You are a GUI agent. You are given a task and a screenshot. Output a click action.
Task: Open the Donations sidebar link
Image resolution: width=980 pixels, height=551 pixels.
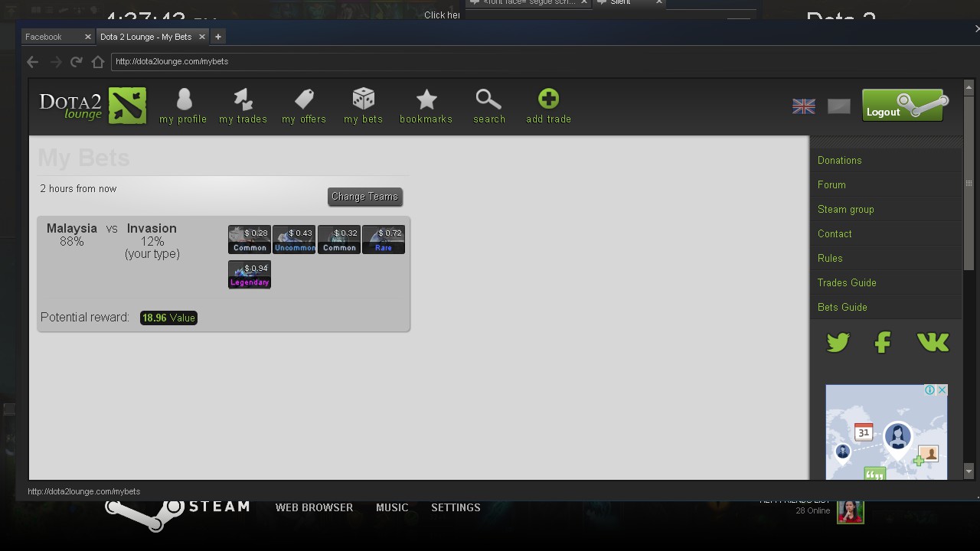click(x=840, y=160)
